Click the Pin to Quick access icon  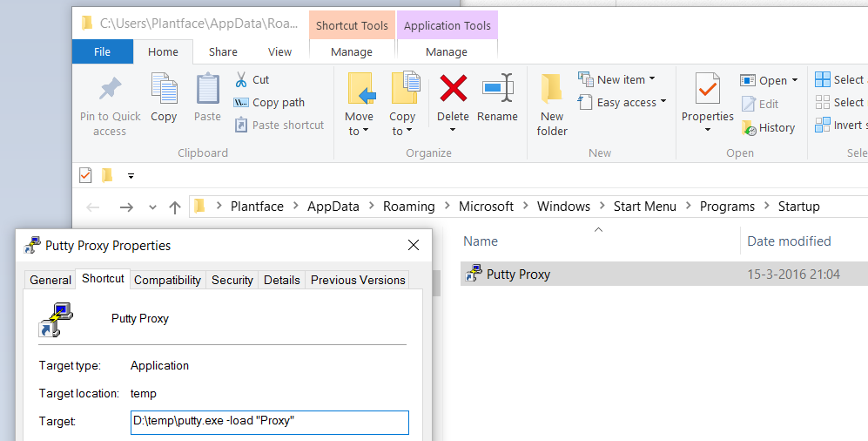[x=111, y=89]
